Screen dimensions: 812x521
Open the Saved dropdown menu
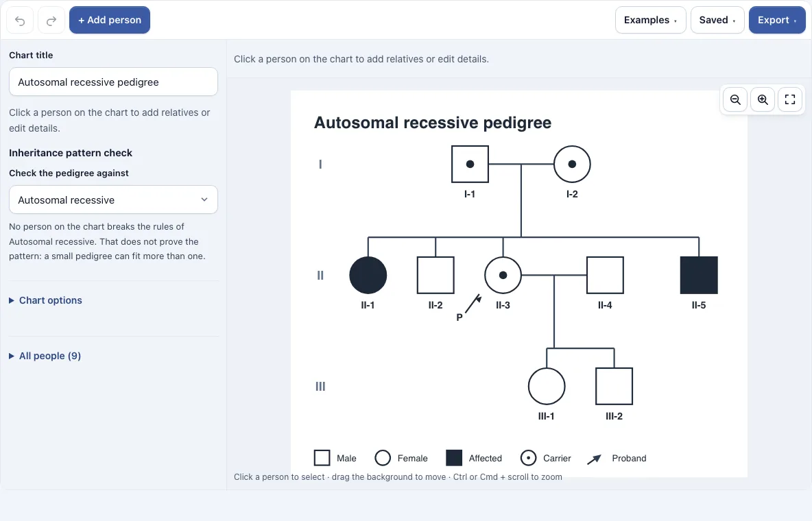click(717, 20)
